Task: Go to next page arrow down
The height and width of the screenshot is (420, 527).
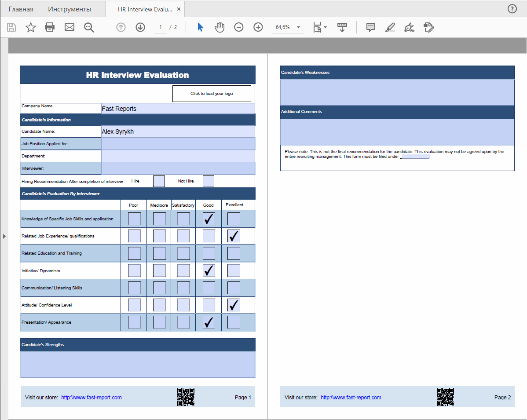Action: tap(140, 27)
